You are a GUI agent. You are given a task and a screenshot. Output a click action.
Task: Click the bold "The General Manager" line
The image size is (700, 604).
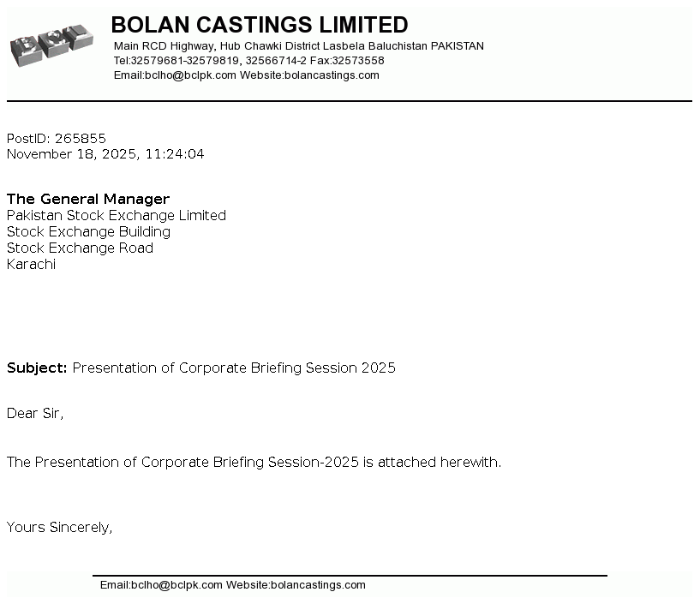[x=88, y=200]
